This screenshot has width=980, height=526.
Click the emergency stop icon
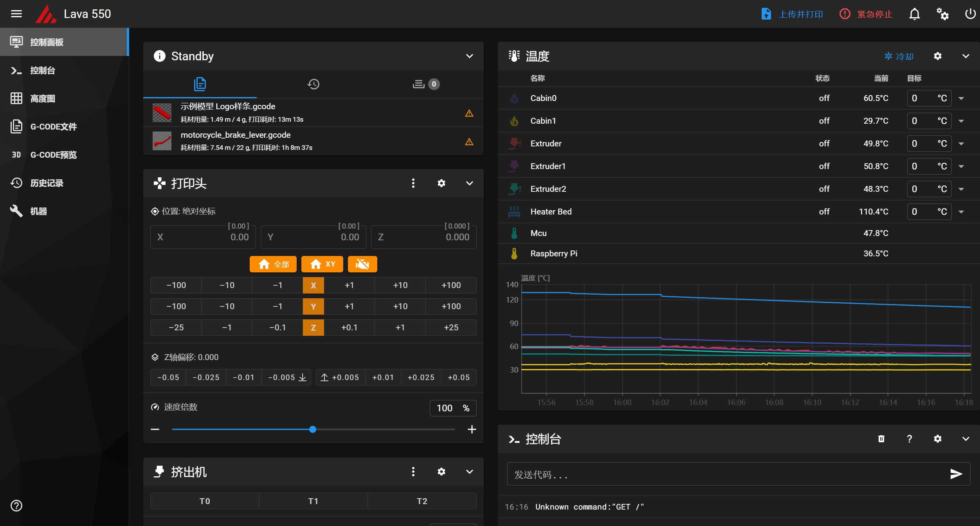pyautogui.click(x=845, y=14)
